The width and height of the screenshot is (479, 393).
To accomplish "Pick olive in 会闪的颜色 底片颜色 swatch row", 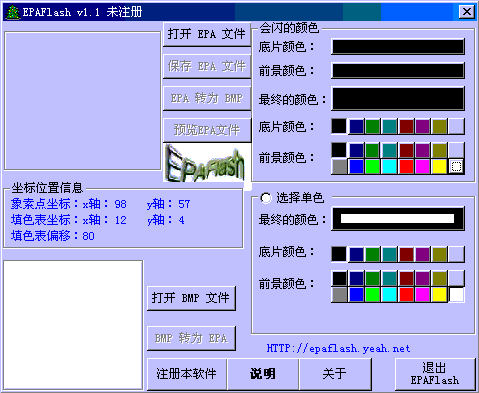I will point(440,126).
